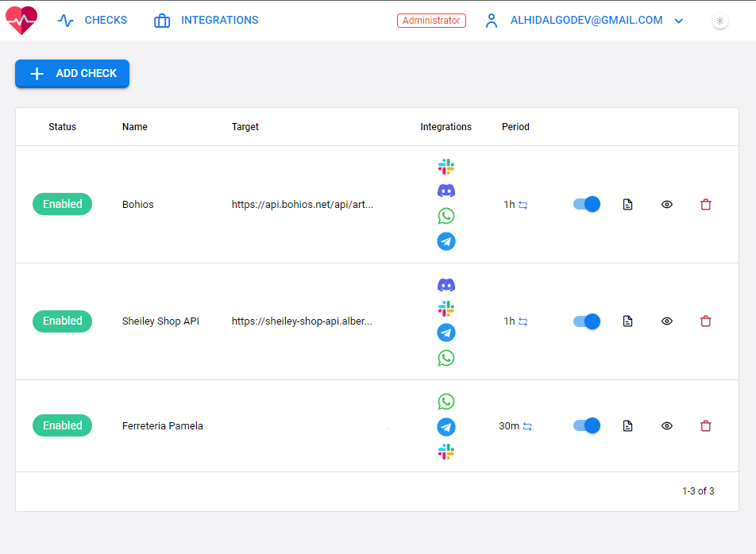Screen dimensions: 756x554
Task: Click the Enabled badge for Sheiley Shop API
Action: pyautogui.click(x=62, y=321)
